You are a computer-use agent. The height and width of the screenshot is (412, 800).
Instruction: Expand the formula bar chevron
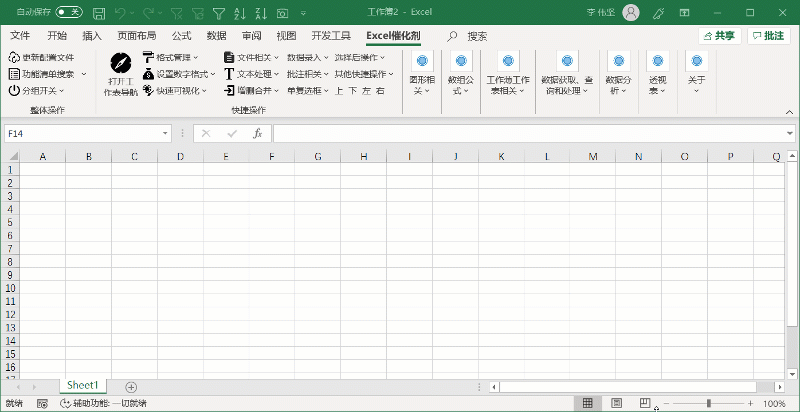pos(790,134)
